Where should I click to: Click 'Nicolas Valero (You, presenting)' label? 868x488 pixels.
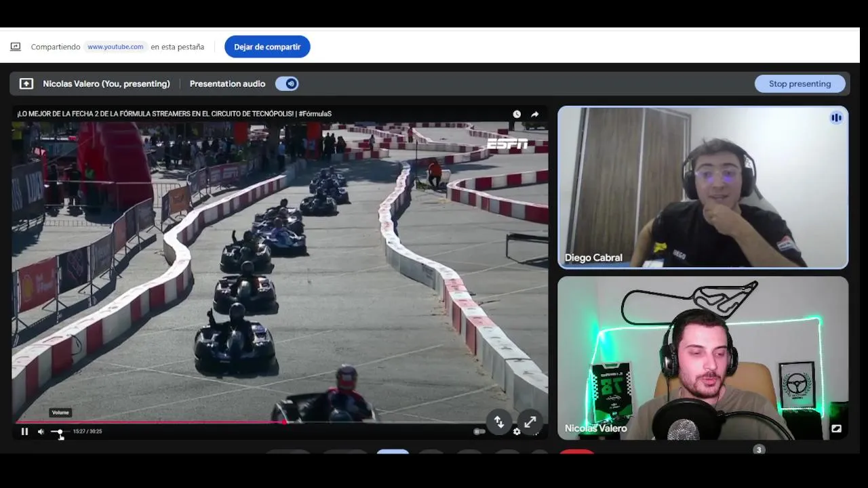(106, 84)
